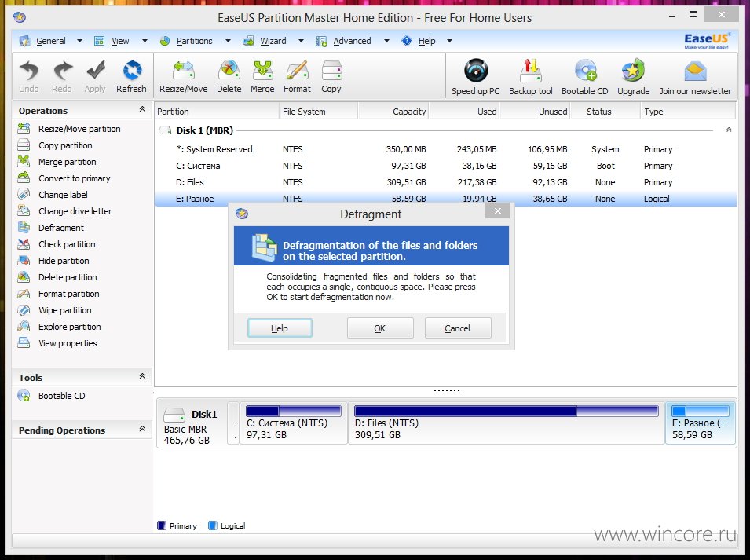Sort by the Capacity column header
Viewport: 750px width, 560px height.
coord(393,112)
